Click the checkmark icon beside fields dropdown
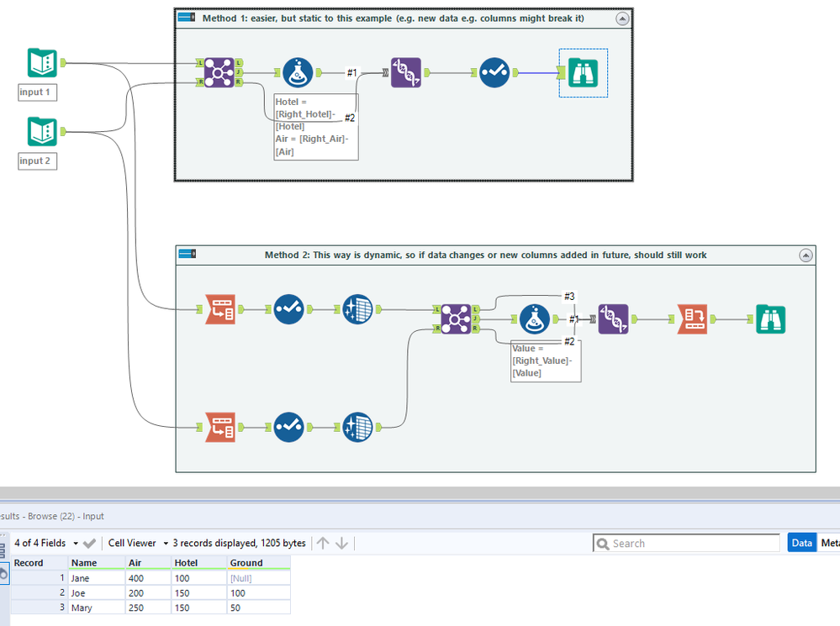This screenshot has width=840, height=626. [x=89, y=544]
